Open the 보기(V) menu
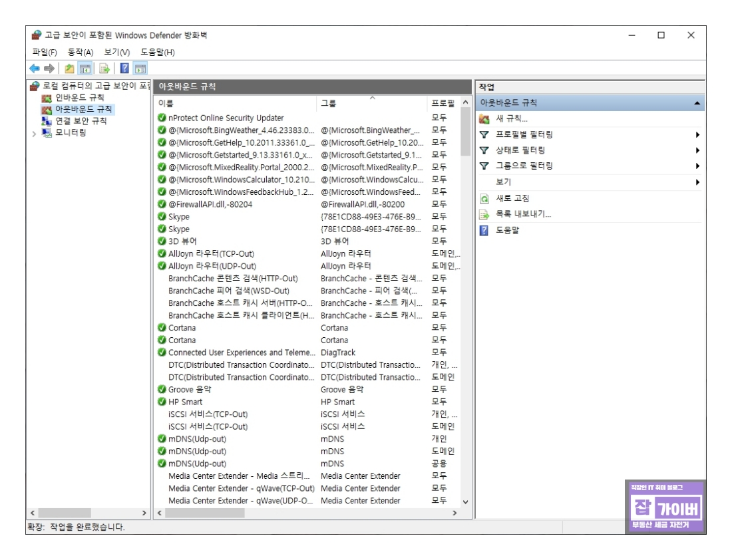732x560 pixels. tap(116, 53)
